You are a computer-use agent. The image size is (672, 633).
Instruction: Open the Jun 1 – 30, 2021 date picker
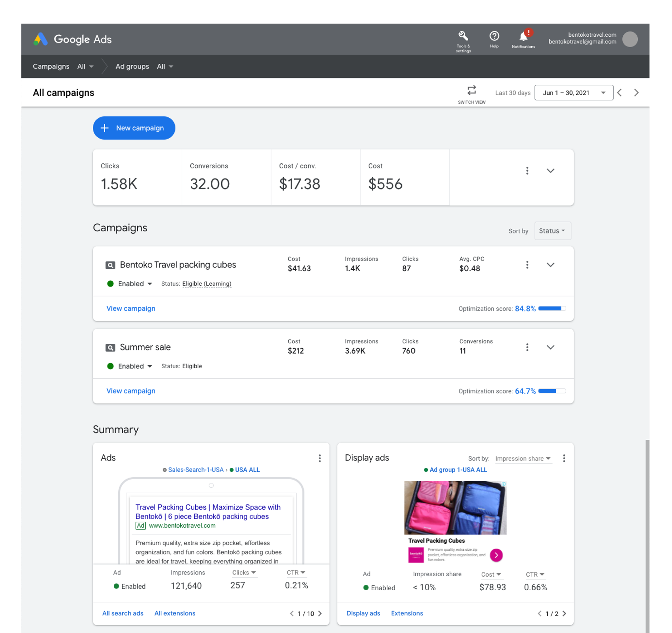574,93
